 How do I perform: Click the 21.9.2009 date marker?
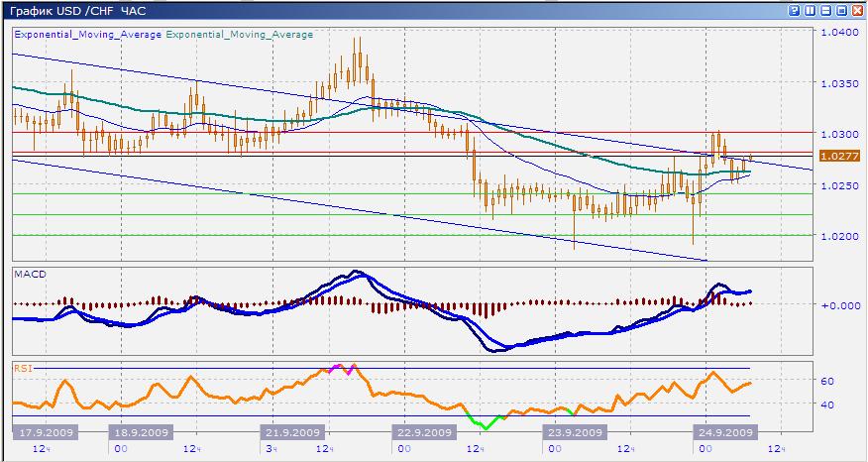click(292, 433)
